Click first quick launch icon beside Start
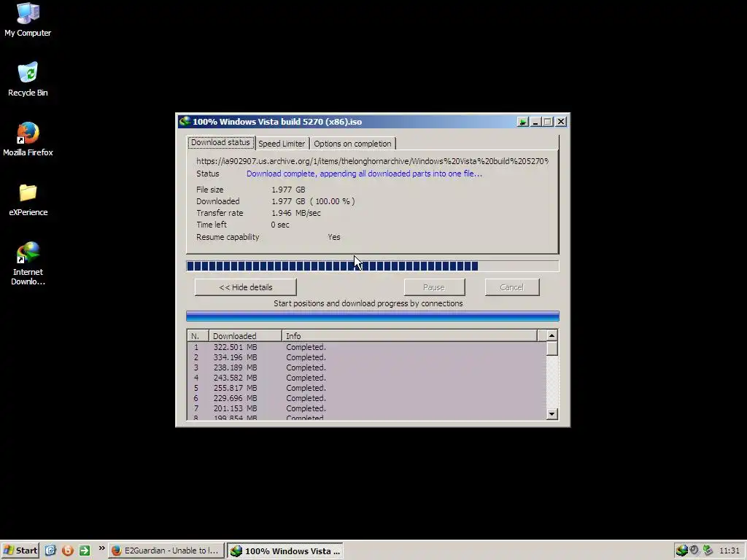 tap(50, 551)
